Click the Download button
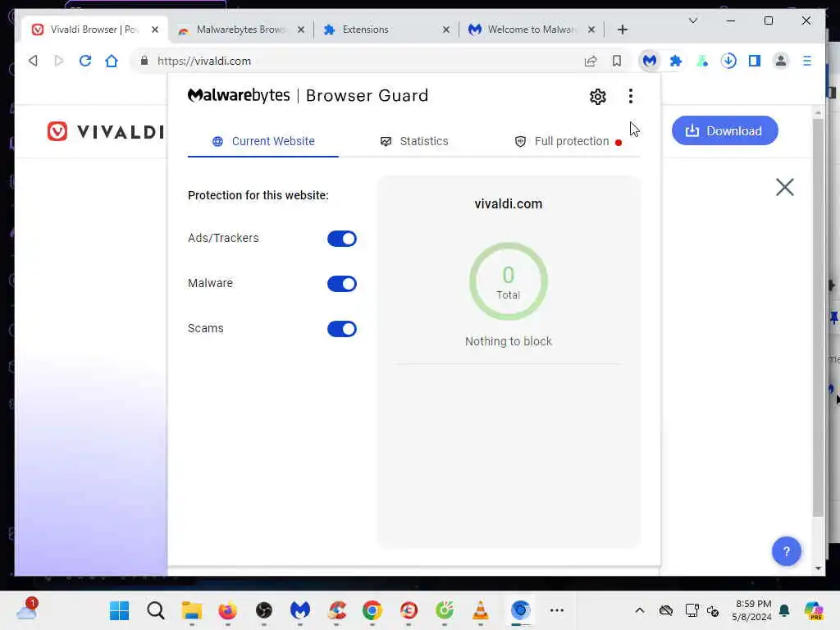Screen dimensions: 840x630 click(725, 130)
